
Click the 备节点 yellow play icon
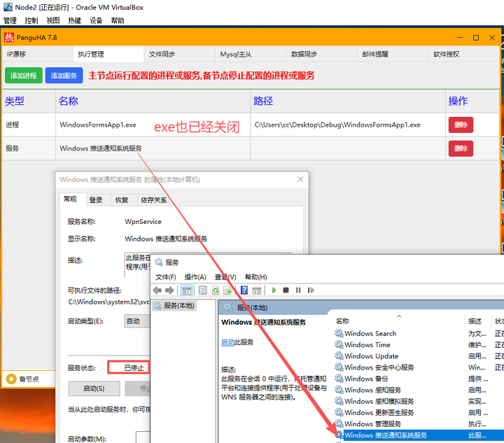(x=11, y=379)
